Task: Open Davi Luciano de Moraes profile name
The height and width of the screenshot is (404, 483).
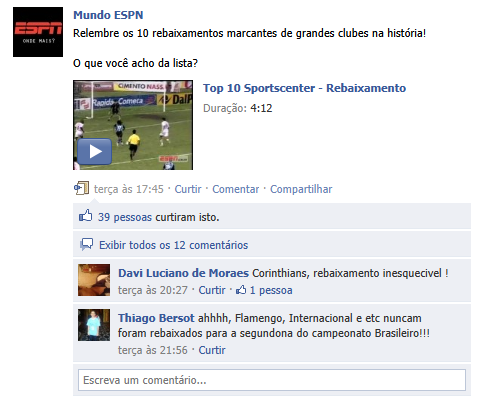Action: [x=183, y=273]
